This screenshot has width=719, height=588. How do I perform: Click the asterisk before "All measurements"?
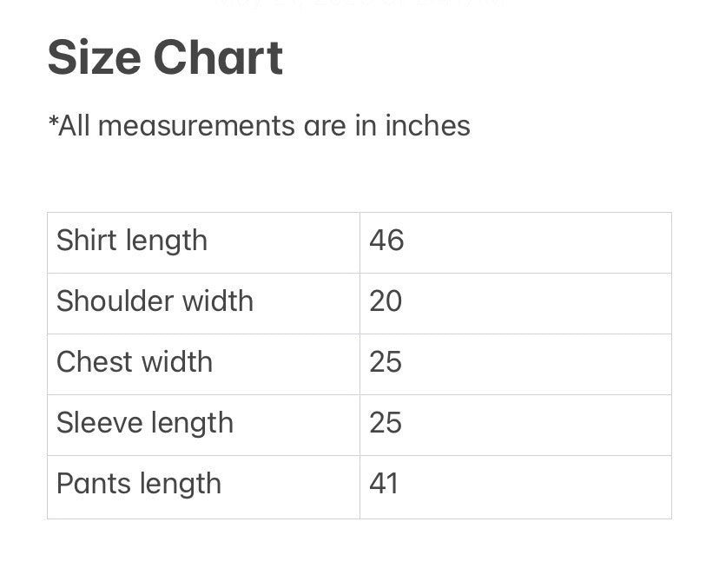point(53,122)
